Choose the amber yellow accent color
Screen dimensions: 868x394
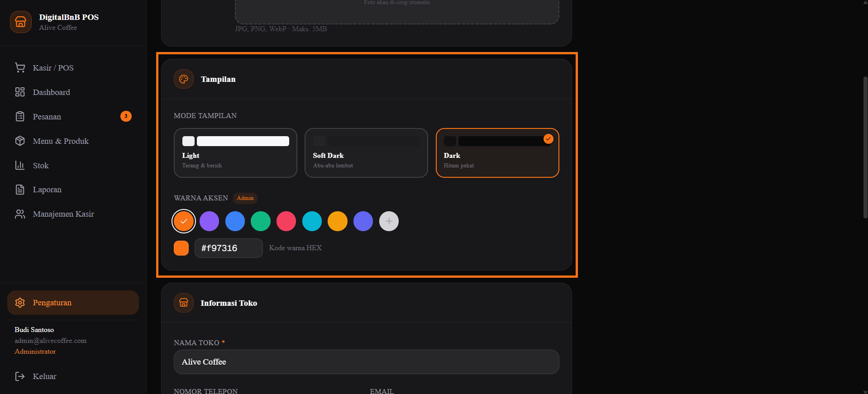tap(338, 221)
